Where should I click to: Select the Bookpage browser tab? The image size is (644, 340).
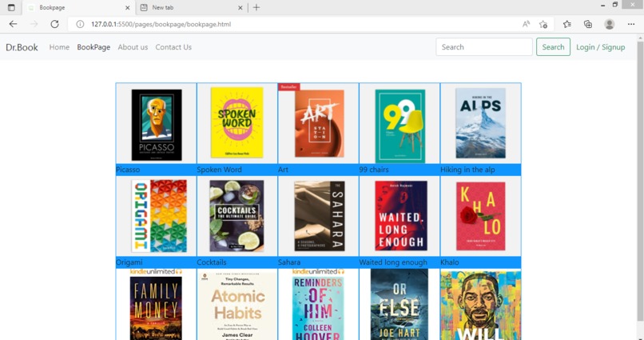pos(78,7)
